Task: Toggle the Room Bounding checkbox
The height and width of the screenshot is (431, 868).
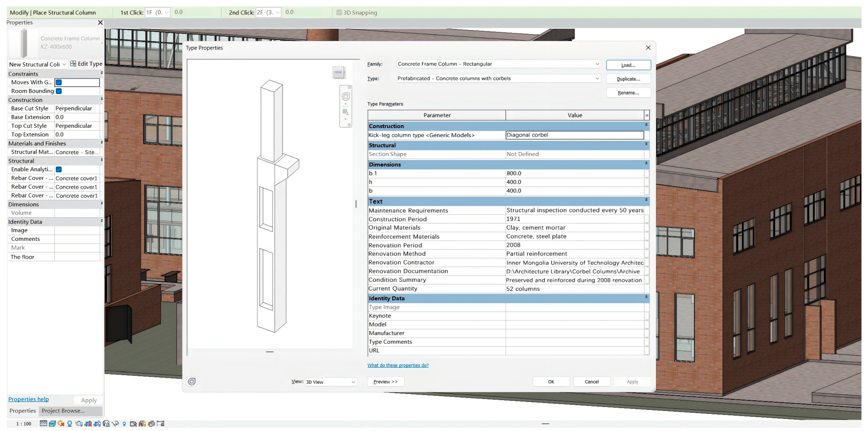Action: [x=59, y=91]
